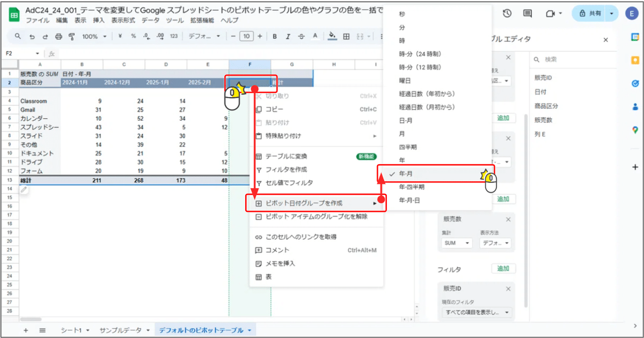Toggle bold formatting
644x338 pixels.
tap(275, 36)
